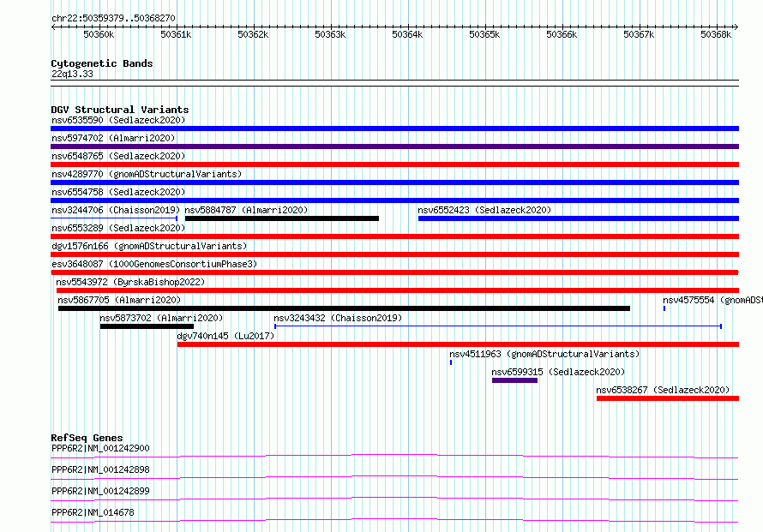
Task: Select nsv5543972 (ByrskaBishop2022) label
Action: (x=130, y=282)
